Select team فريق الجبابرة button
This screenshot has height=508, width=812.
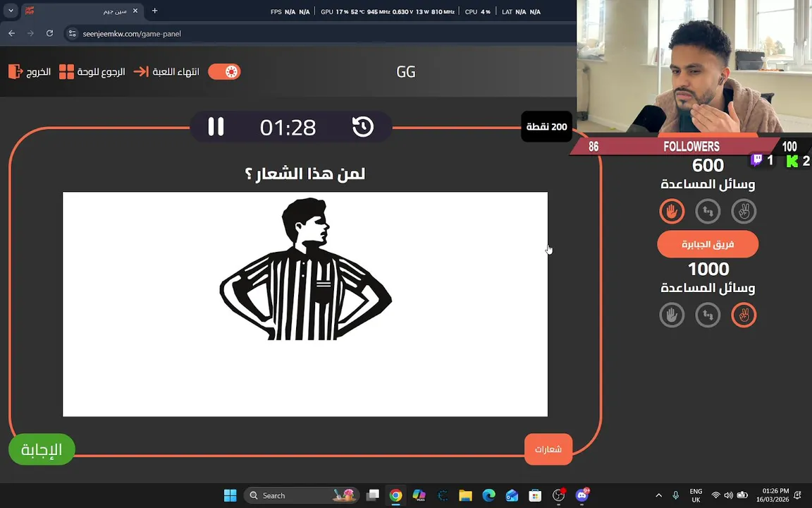pyautogui.click(x=708, y=244)
